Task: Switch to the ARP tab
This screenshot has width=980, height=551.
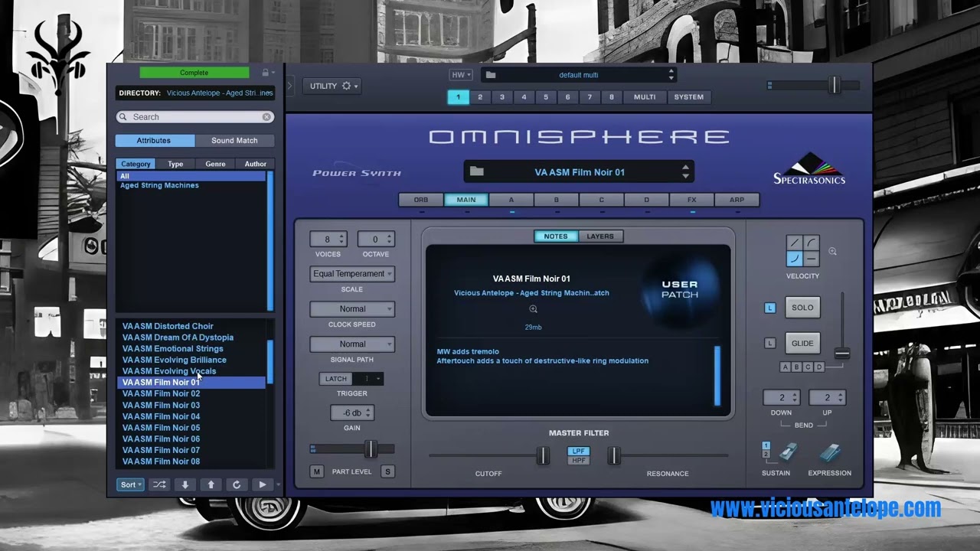Action: coord(737,200)
